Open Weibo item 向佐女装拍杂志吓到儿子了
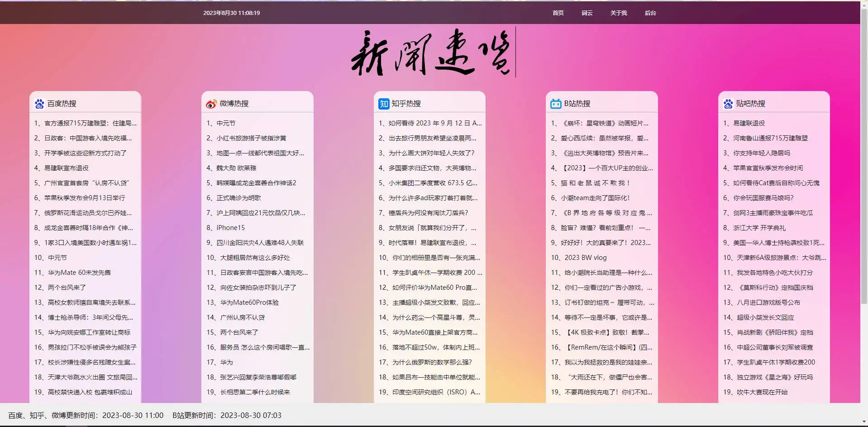The image size is (868, 427). (x=252, y=288)
